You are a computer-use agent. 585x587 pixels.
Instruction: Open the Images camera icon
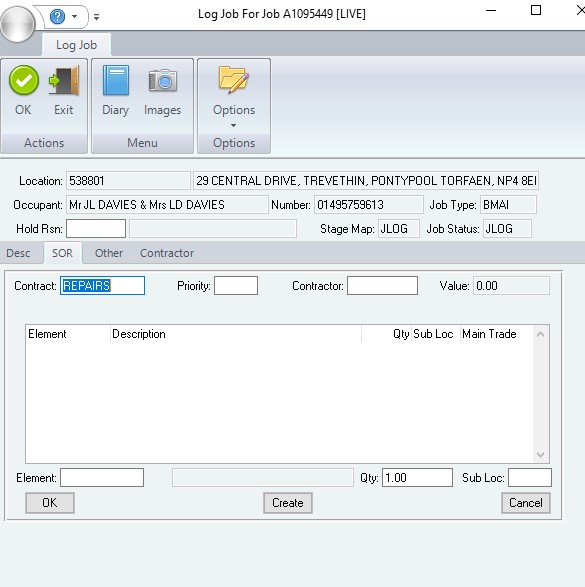coord(162,80)
